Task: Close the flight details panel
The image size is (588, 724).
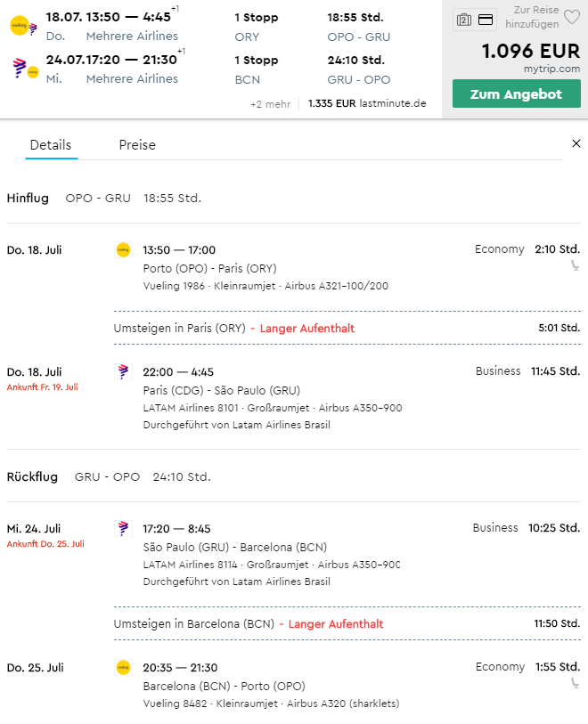Action: [x=576, y=143]
